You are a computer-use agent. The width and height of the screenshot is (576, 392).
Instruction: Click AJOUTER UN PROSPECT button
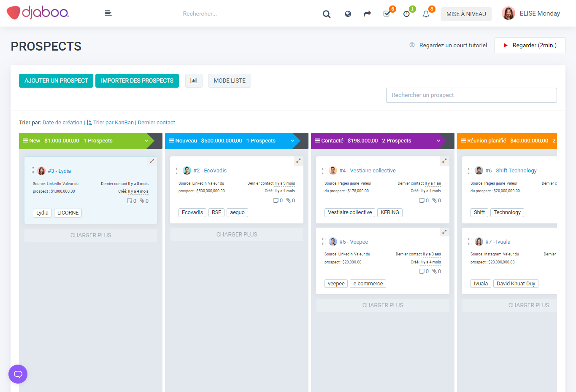coord(56,81)
